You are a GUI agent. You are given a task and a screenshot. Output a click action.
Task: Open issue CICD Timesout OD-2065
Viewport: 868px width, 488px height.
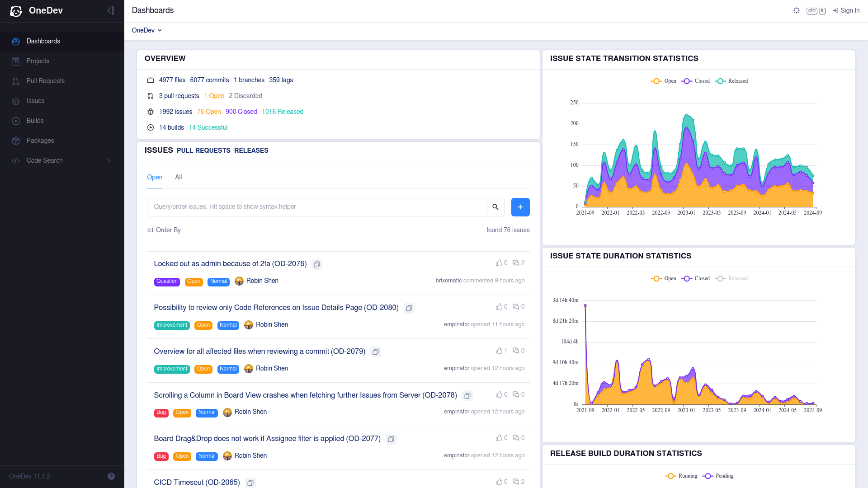click(x=197, y=483)
